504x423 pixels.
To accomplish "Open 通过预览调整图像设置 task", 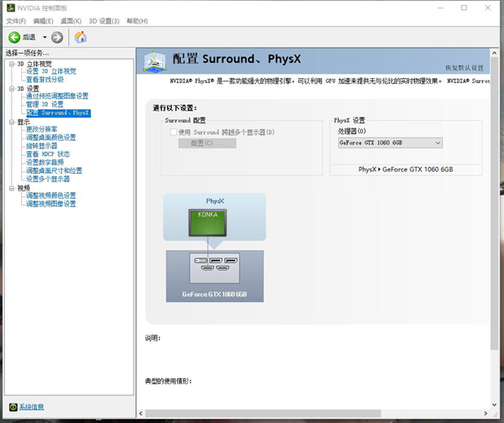I will tap(57, 96).
